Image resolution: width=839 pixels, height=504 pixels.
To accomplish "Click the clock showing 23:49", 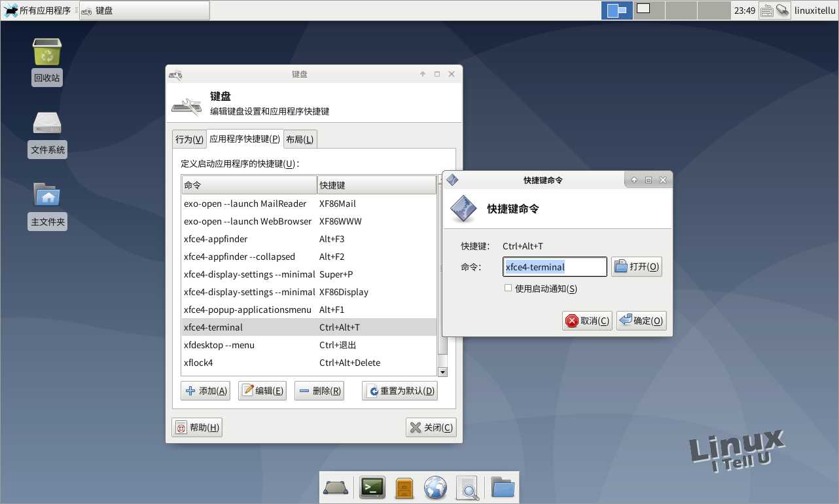I will (x=745, y=10).
